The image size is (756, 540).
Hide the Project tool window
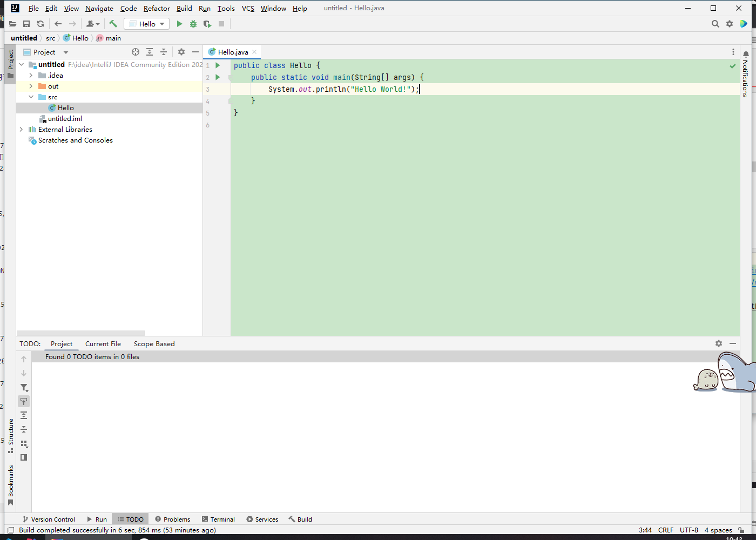click(195, 52)
